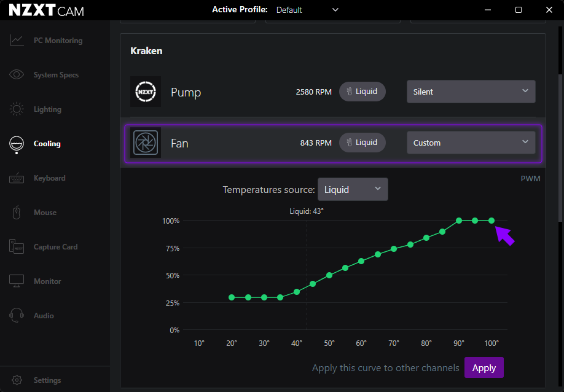The image size is (564, 392).
Task: Toggle the Pump's Liquid source button
Action: (362, 92)
